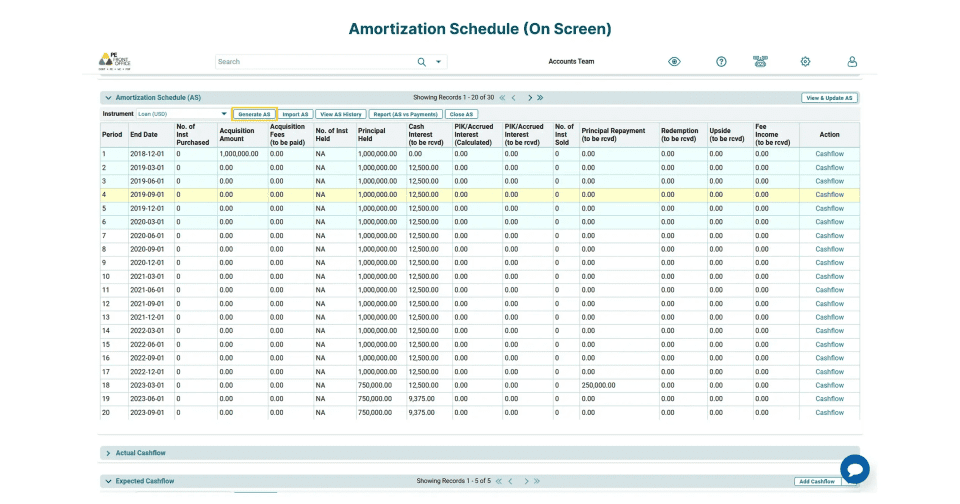
Task: Go to last page of Expected Cashflow records
Action: 536,481
